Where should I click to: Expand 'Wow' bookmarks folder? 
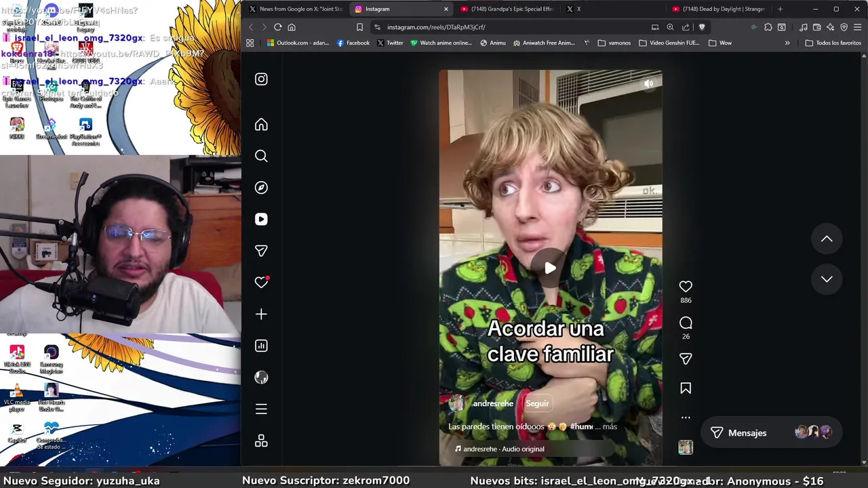point(720,43)
